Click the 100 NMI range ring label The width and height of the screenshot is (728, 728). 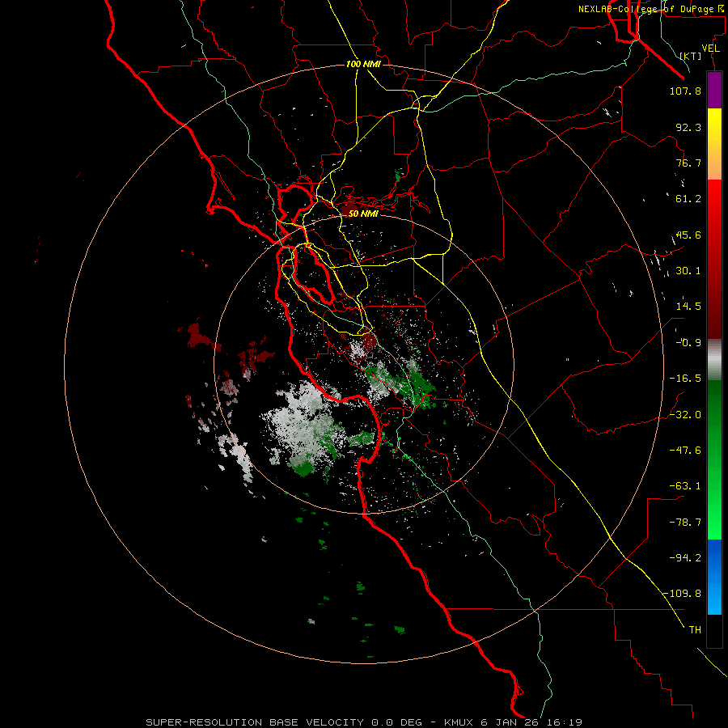tap(363, 64)
